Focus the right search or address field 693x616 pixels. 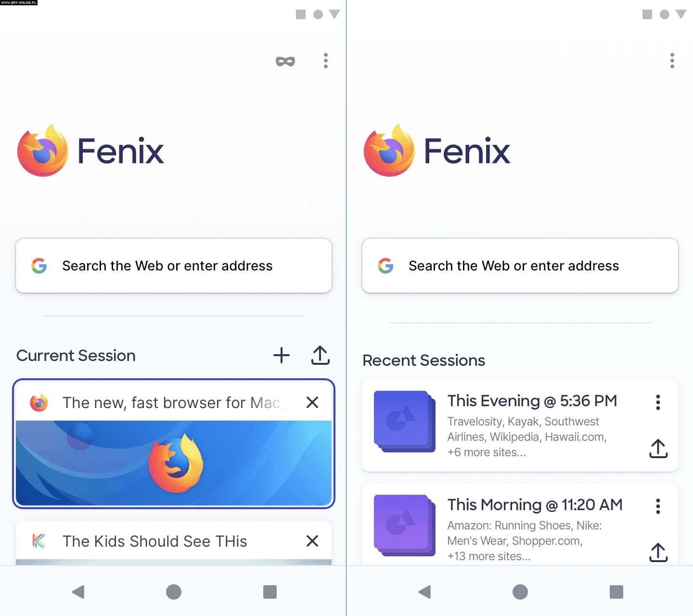point(520,266)
